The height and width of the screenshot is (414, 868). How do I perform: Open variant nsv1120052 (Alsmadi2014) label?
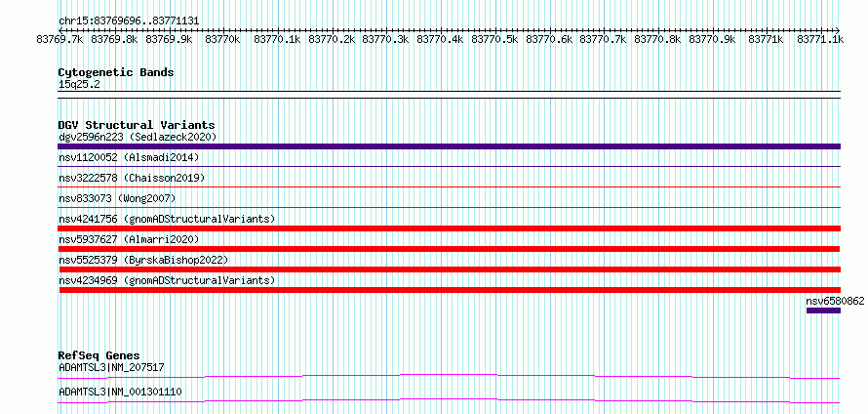point(129,157)
